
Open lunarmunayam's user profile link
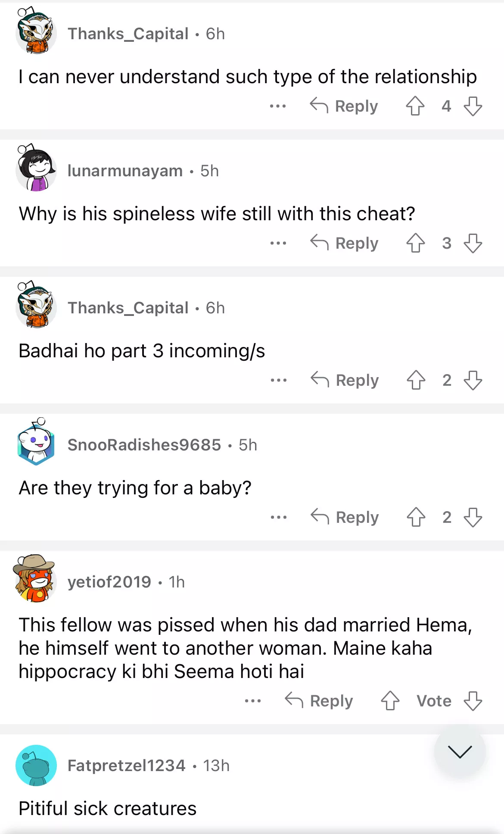click(x=125, y=171)
